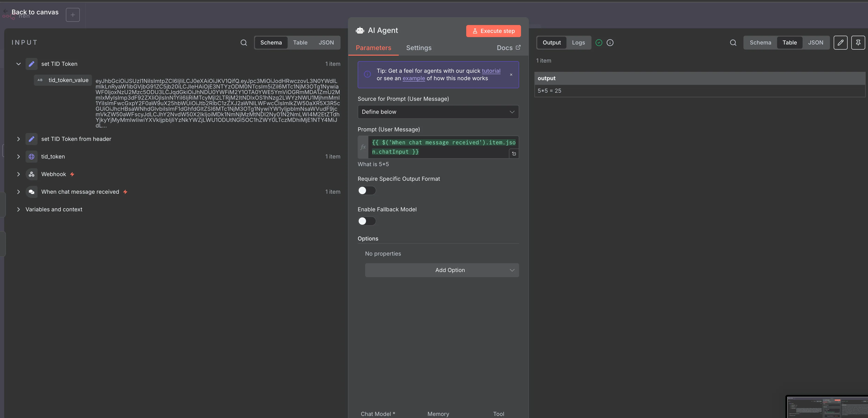Screen dimensions: 868x418
Task: Expand When chat message received node
Action: (x=19, y=192)
